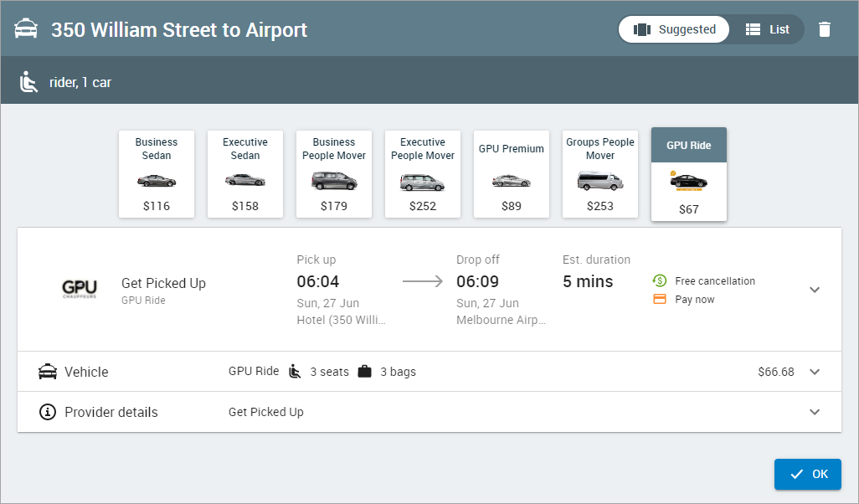Click the '5 mins' estimated duration

point(588,281)
